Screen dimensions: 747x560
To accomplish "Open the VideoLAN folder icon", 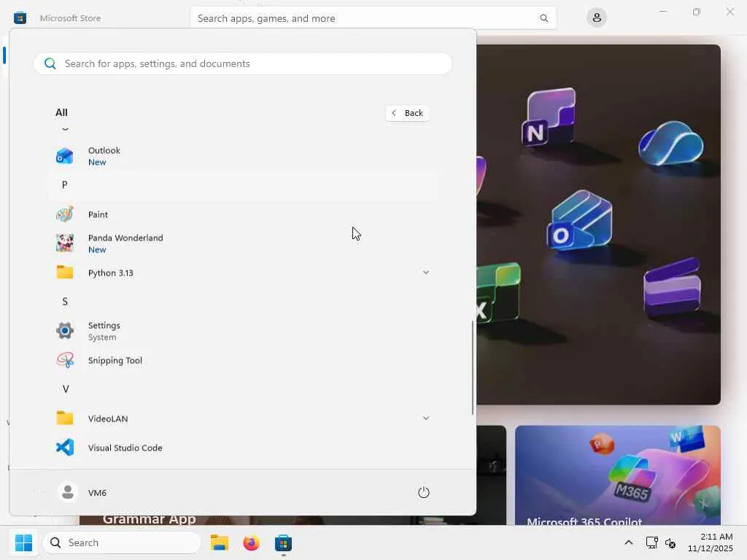I will click(65, 418).
